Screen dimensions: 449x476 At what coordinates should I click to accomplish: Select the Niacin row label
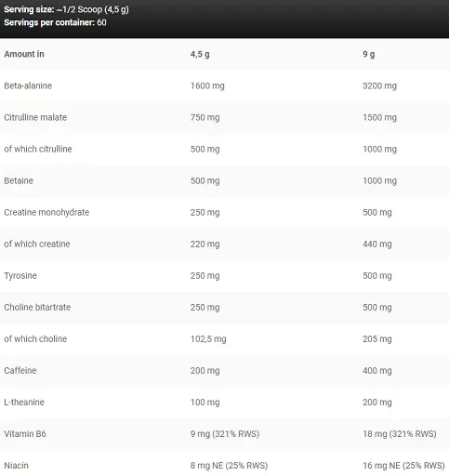(x=16, y=466)
